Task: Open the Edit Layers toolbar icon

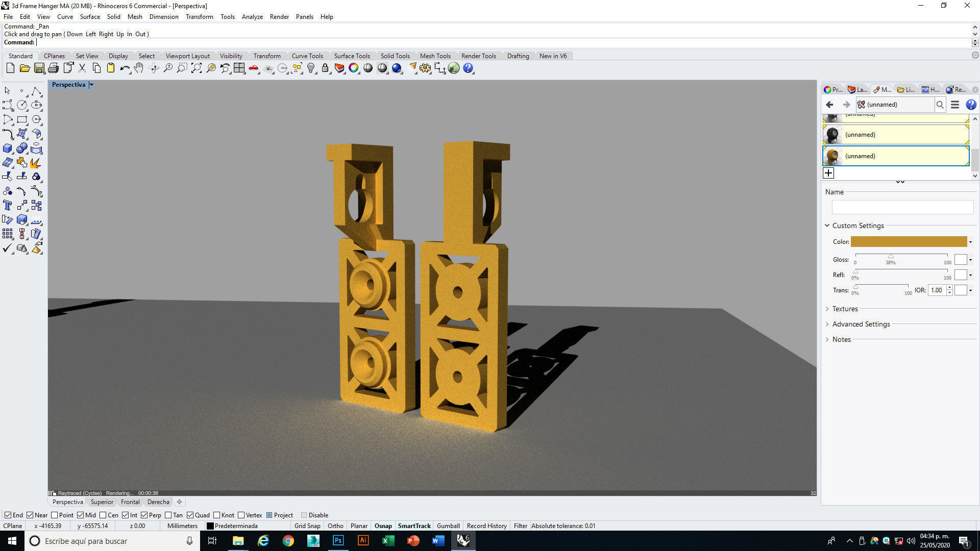Action: 339,68
